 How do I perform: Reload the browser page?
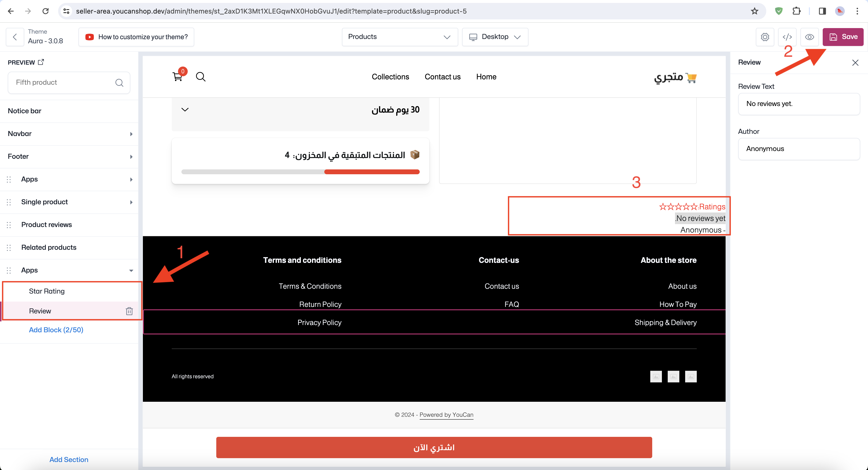tap(46, 11)
